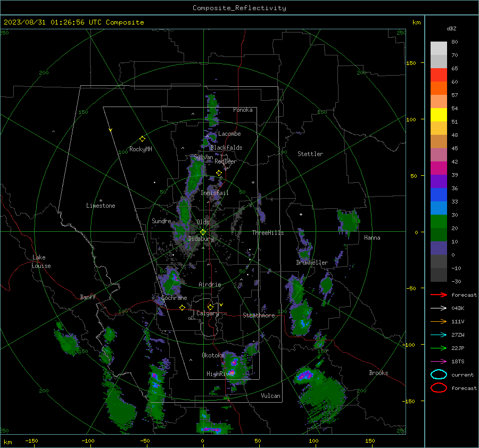Select the Brooks label
479x448 pixels.
[x=378, y=373]
